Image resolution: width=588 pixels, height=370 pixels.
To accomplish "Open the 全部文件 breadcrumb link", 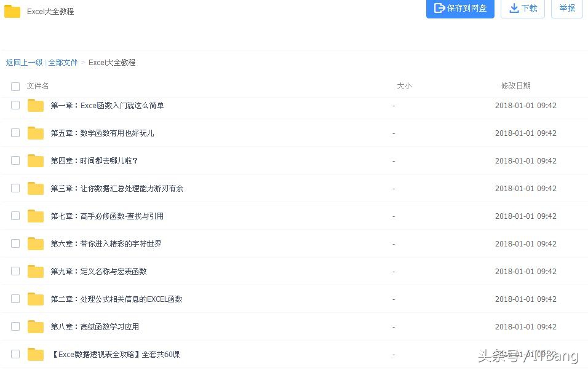I will click(x=63, y=62).
